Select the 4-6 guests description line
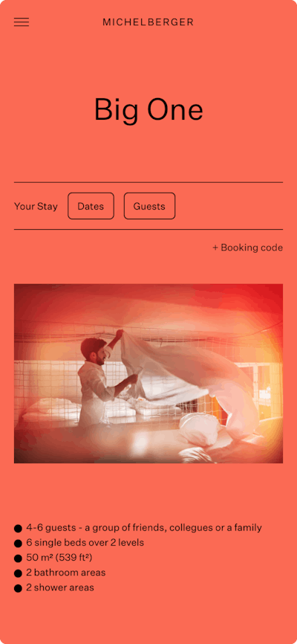Screen dimensions: 297x644 pos(144,528)
